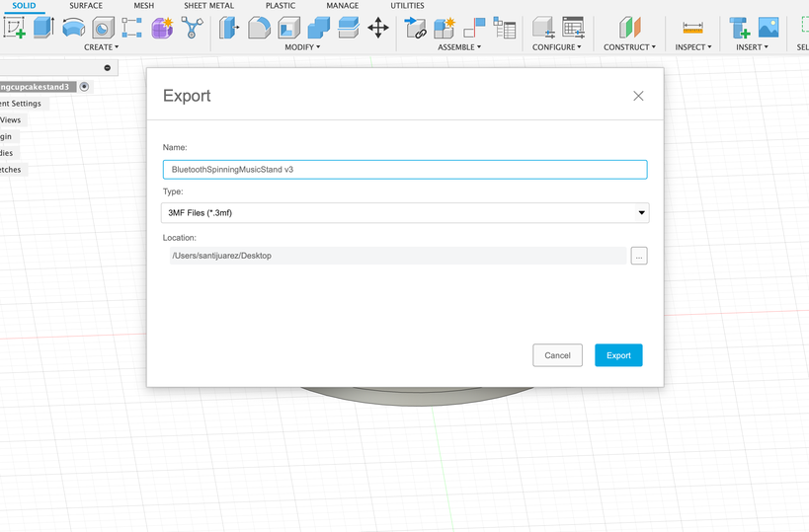This screenshot has height=532, width=809.
Task: Click the Insert Fastener icon
Action: (x=739, y=28)
